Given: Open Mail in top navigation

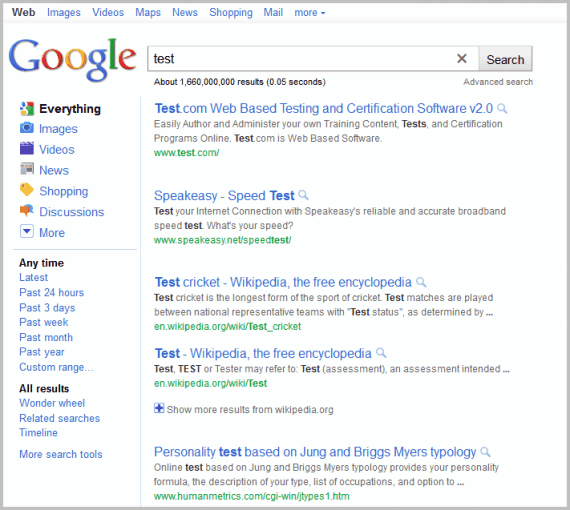Looking at the screenshot, I should (x=273, y=12).
